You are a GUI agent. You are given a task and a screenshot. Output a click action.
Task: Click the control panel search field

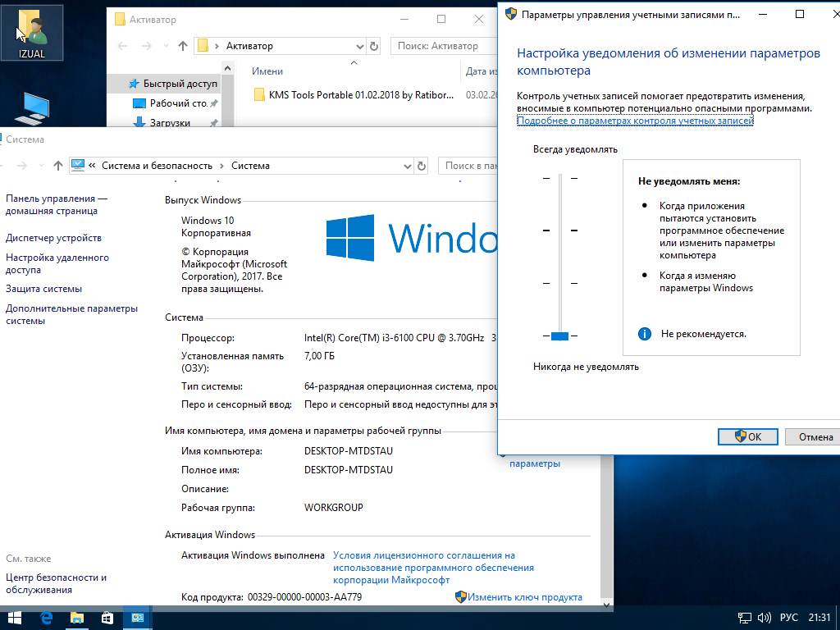point(468,166)
